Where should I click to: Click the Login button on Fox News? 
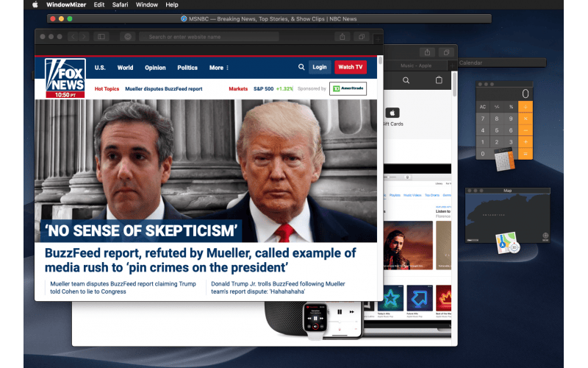coord(320,67)
